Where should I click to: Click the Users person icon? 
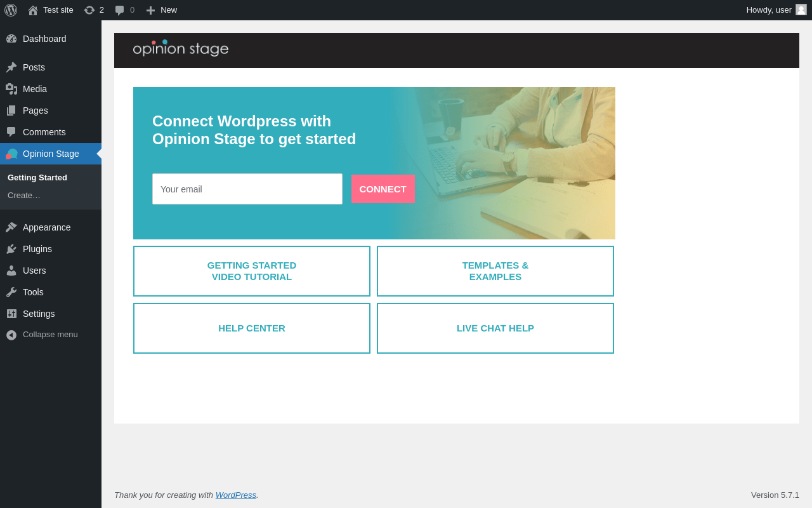[11, 271]
